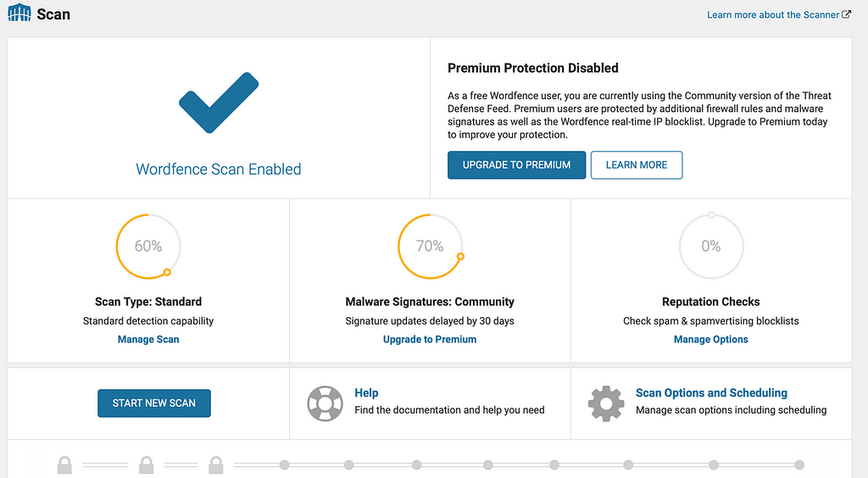Click the Help lifebuoy icon
Screen dimensions: 868x478
pos(325,403)
